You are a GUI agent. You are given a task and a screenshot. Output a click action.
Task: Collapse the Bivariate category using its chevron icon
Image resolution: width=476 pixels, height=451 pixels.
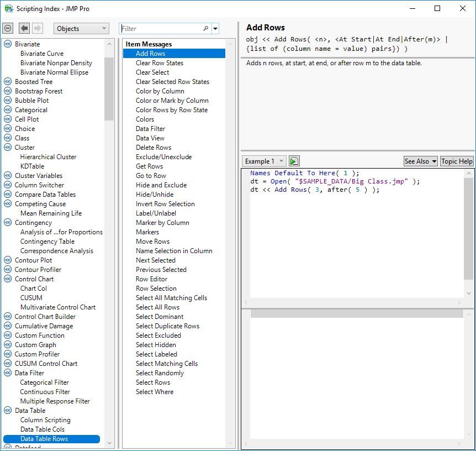coord(8,44)
